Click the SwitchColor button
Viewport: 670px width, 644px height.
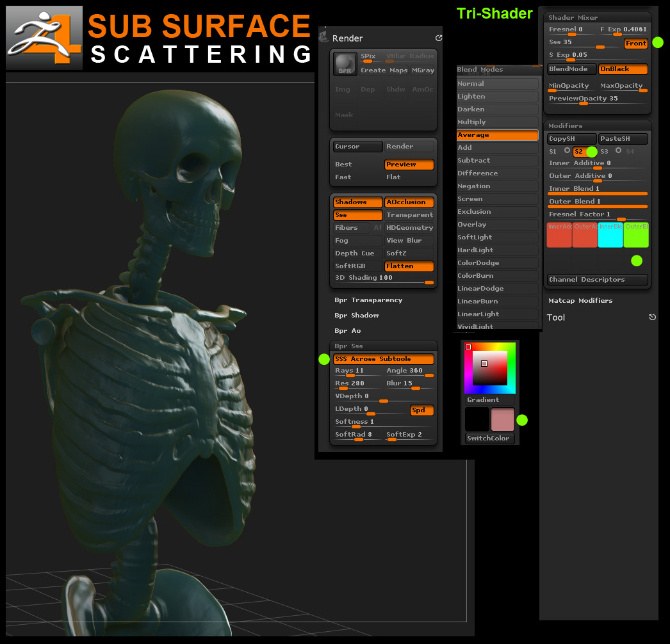pos(489,438)
